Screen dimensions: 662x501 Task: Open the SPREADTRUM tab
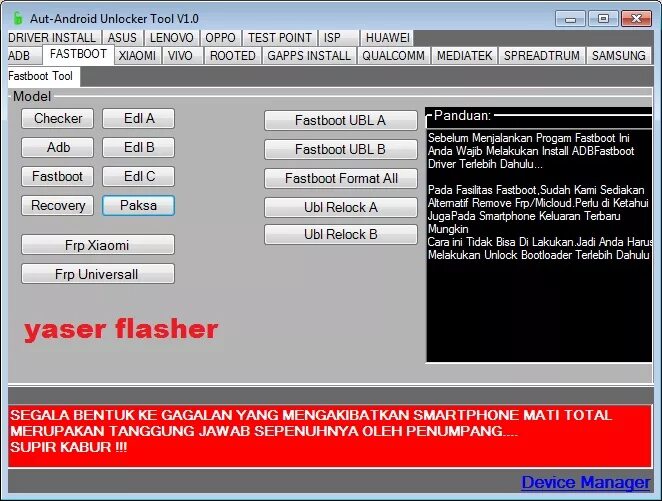point(542,56)
